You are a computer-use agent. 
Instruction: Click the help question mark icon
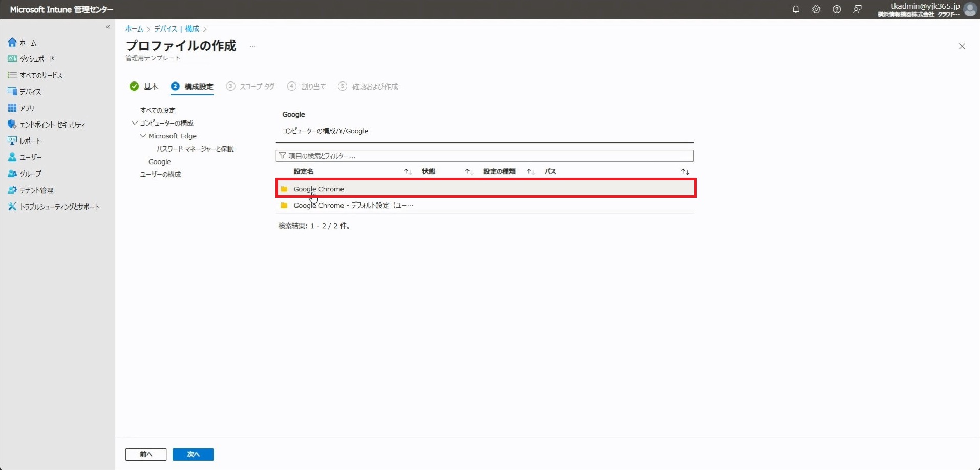click(837, 9)
